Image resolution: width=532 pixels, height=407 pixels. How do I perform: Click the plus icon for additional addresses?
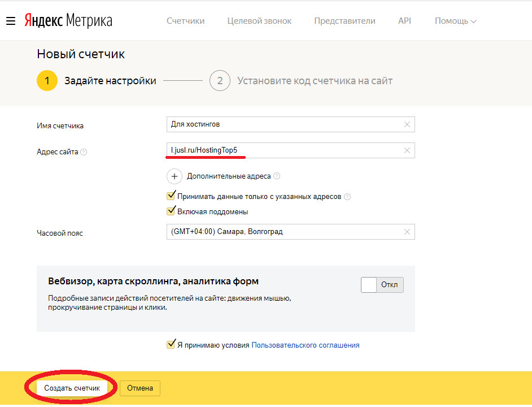pos(175,176)
